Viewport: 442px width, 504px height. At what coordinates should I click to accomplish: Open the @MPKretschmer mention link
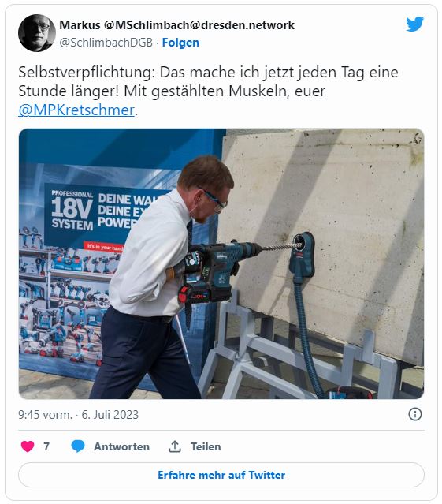[76, 110]
